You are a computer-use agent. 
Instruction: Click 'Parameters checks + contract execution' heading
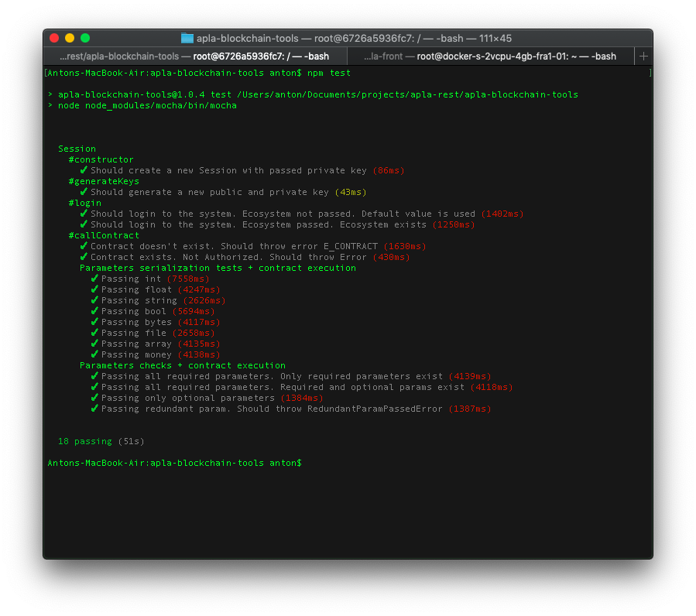point(183,365)
